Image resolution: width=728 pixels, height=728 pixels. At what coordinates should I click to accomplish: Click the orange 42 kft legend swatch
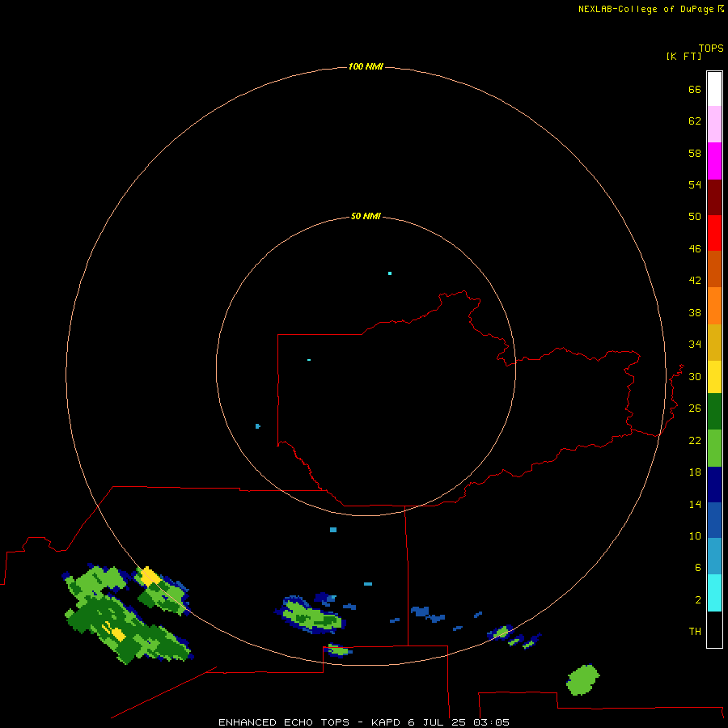tap(714, 306)
